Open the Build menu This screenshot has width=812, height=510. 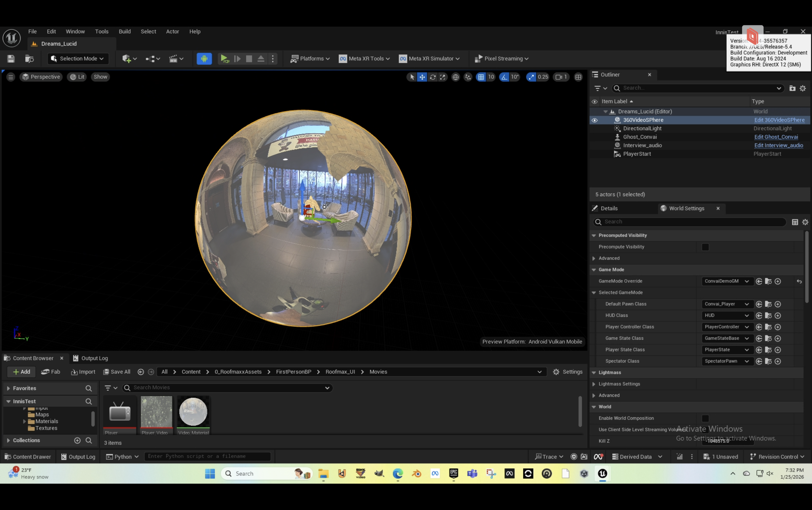pos(124,31)
